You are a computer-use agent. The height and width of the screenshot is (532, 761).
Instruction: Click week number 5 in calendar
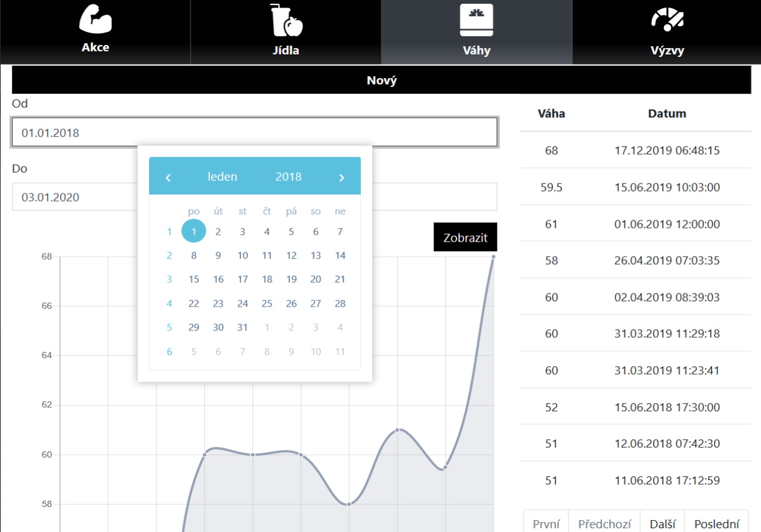[169, 327]
